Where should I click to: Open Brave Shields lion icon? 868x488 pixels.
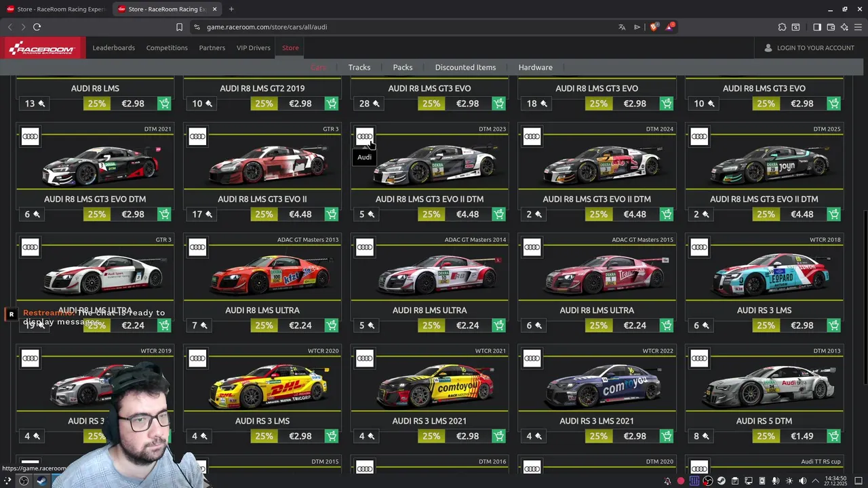(654, 27)
